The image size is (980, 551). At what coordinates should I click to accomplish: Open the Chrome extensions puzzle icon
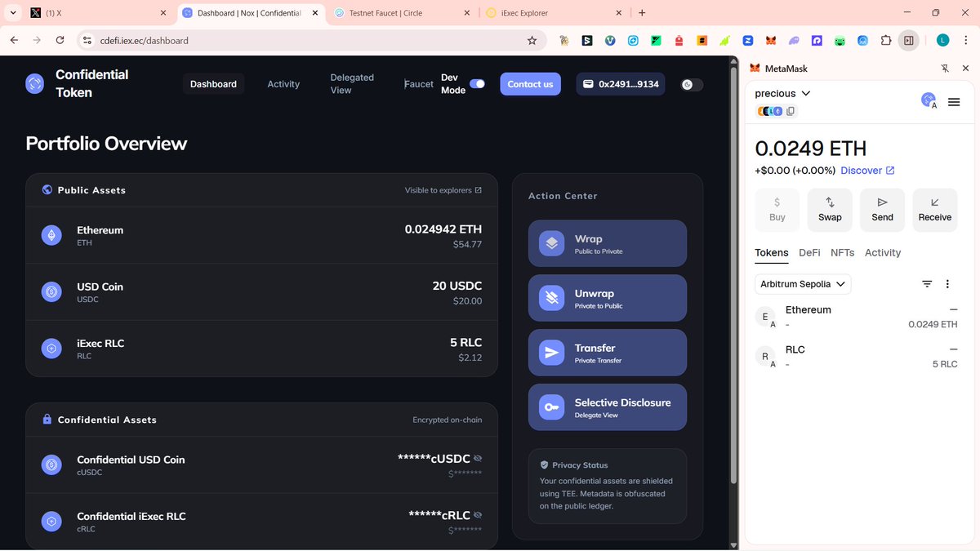click(885, 40)
